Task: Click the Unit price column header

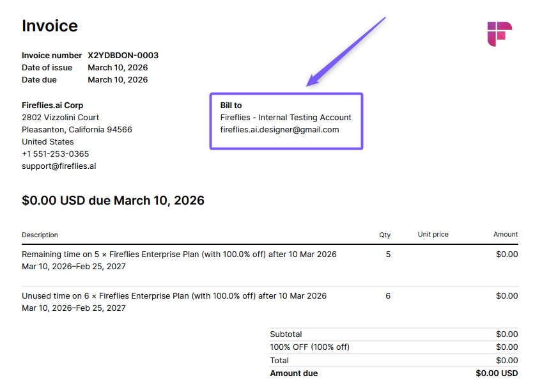Action: pyautogui.click(x=433, y=234)
